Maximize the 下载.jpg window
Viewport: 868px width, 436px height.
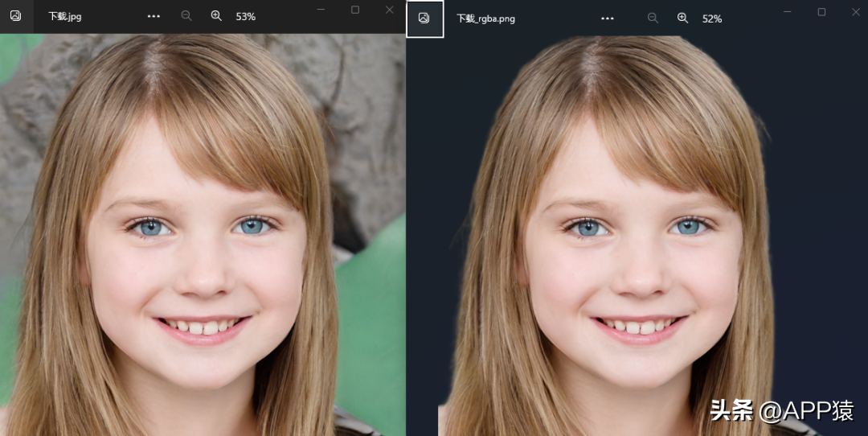tap(355, 10)
